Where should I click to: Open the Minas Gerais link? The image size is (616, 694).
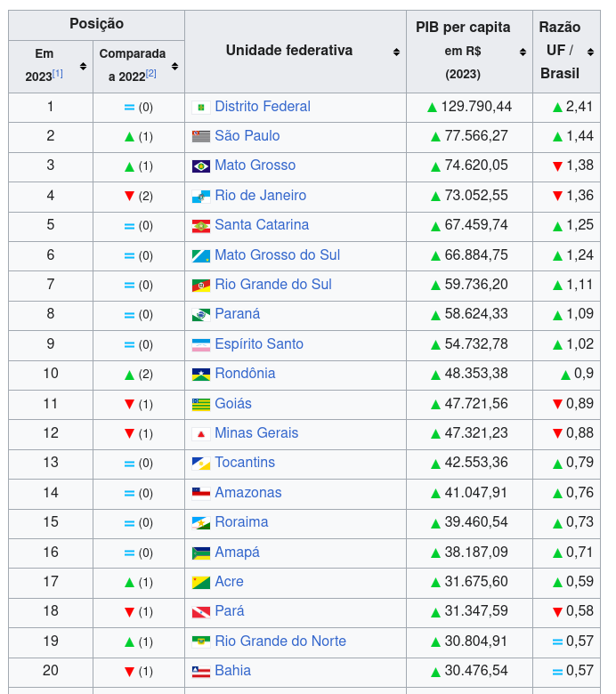256,433
